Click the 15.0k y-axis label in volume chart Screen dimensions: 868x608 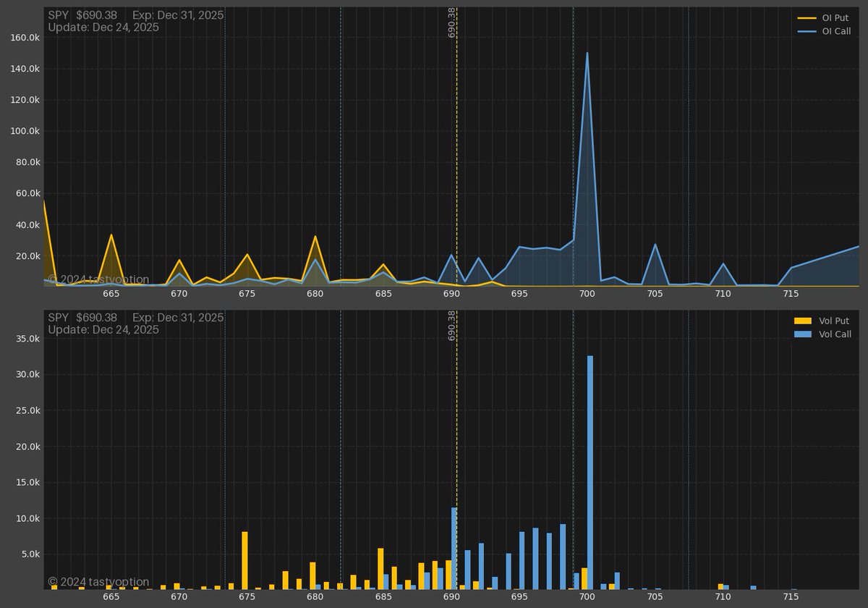27,483
